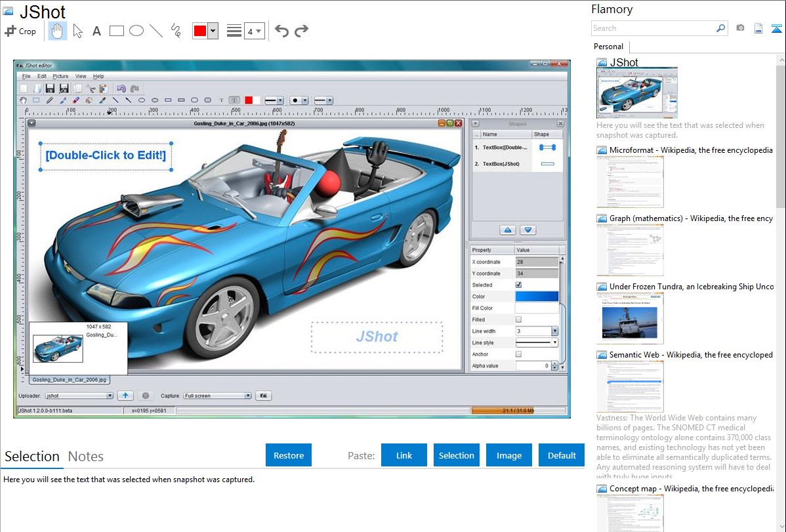Click the Image paste button
Screen dimensions: 786x532
pyautogui.click(x=509, y=455)
